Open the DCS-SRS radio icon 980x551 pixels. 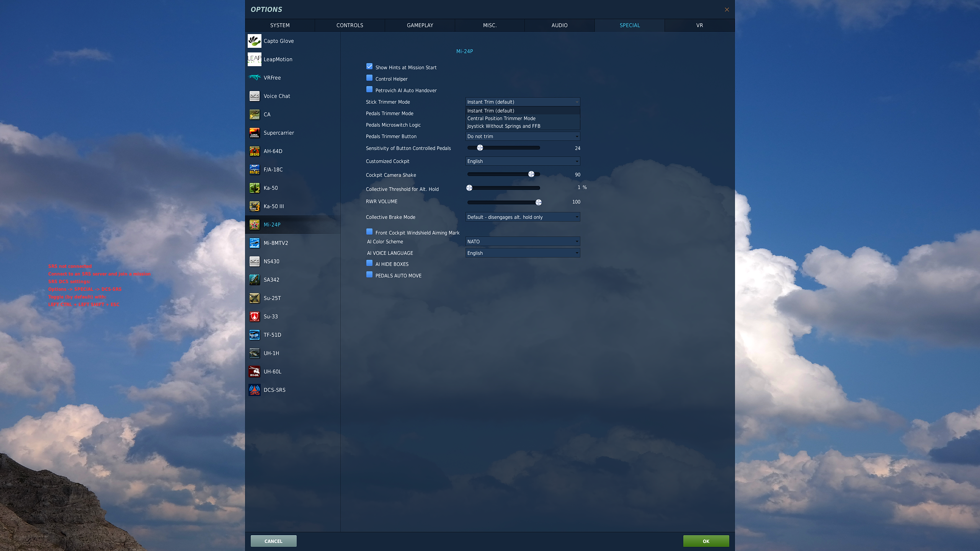tap(254, 390)
